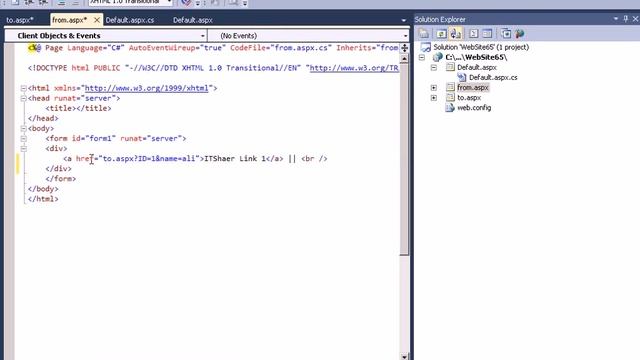Click the solution icon beside Solution 'WebSite65'
Viewport: 640px width, 360px height.
426,47
